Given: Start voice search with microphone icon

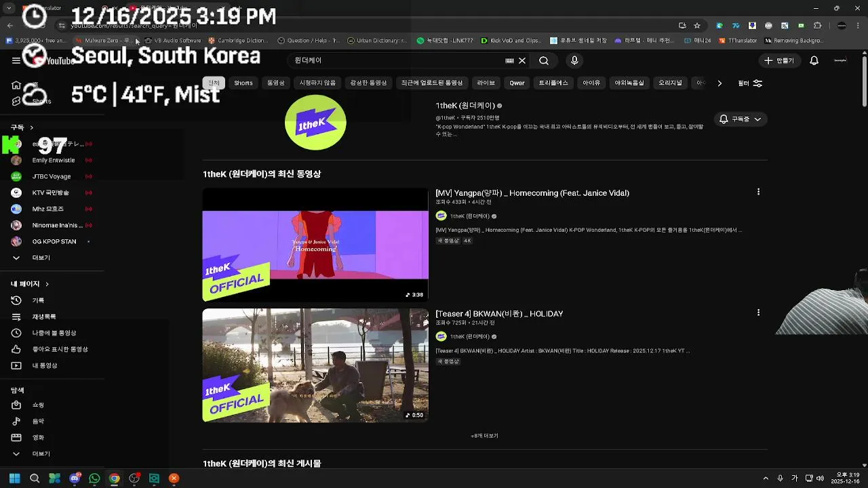Looking at the screenshot, I should coord(574,60).
